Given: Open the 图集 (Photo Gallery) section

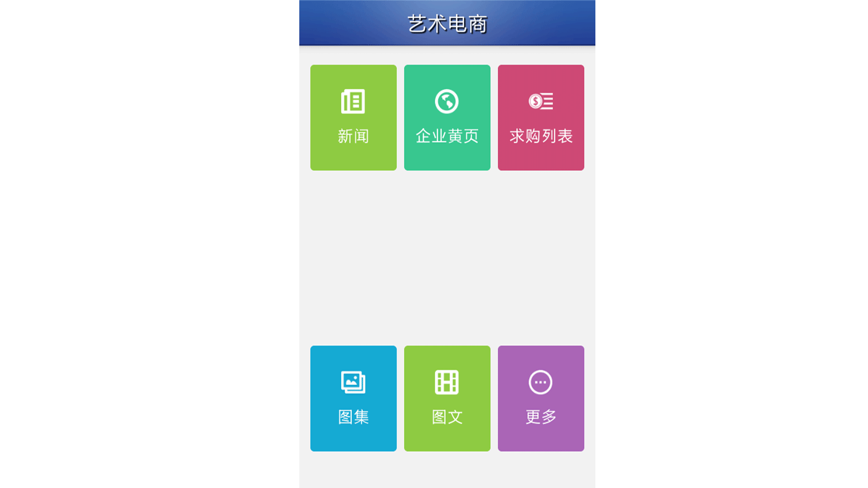Looking at the screenshot, I should point(352,398).
